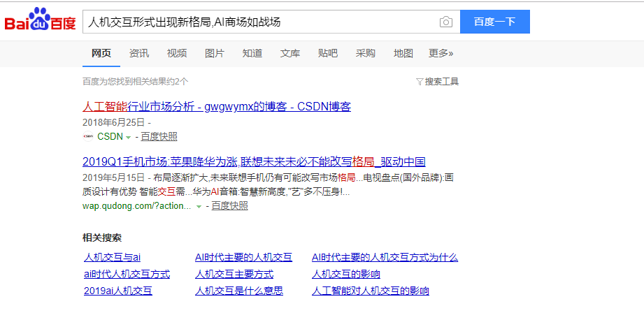This screenshot has width=644, height=313.
Task: Click the green CSDN source link
Action: 110,137
